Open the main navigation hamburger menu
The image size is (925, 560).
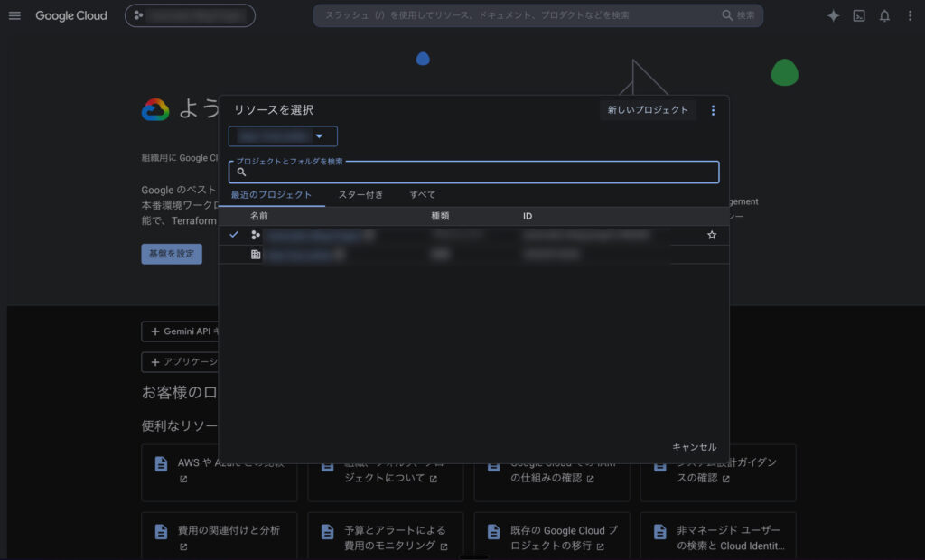(14, 16)
